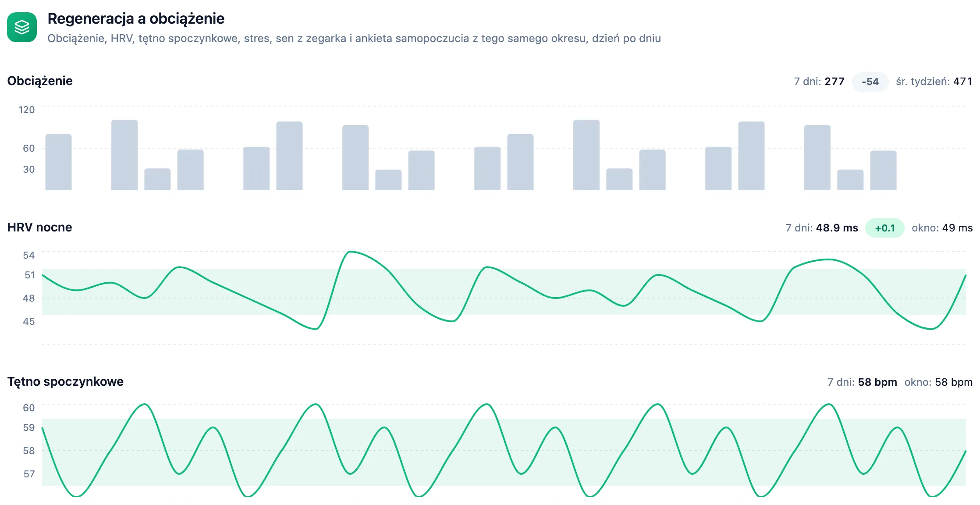Click the +0.1 HRV change badge

(884, 228)
